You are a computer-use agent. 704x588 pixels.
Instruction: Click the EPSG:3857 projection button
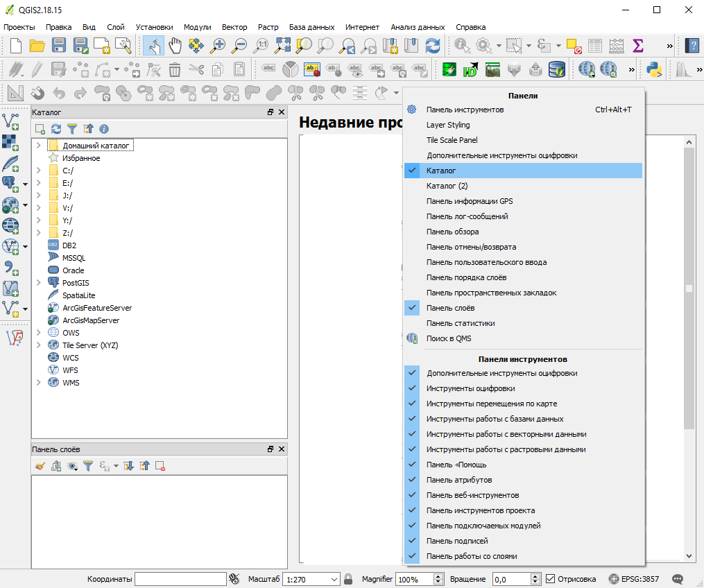pos(634,579)
